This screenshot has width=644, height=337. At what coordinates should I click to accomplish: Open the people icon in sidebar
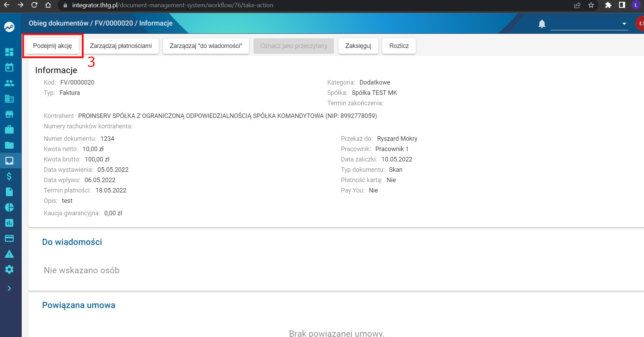(x=9, y=83)
